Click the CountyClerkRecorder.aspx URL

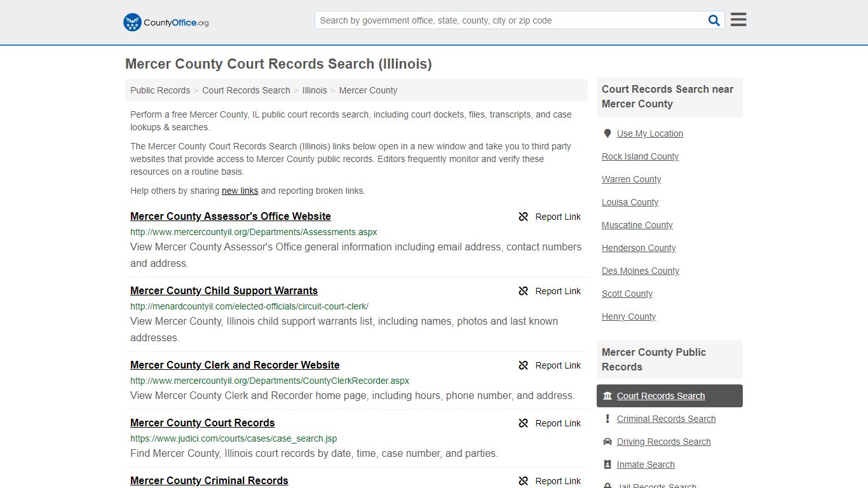point(269,381)
